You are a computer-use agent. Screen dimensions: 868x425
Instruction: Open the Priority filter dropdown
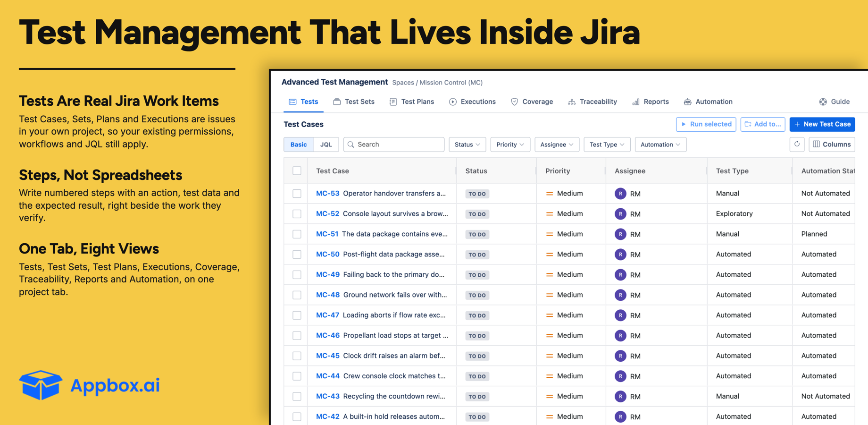(x=510, y=144)
